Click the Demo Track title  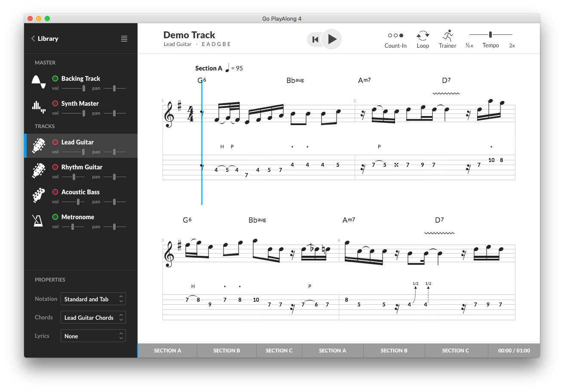189,35
